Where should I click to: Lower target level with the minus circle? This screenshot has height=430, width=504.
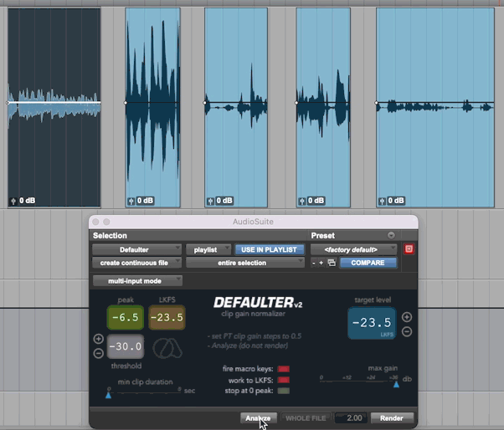[407, 332]
